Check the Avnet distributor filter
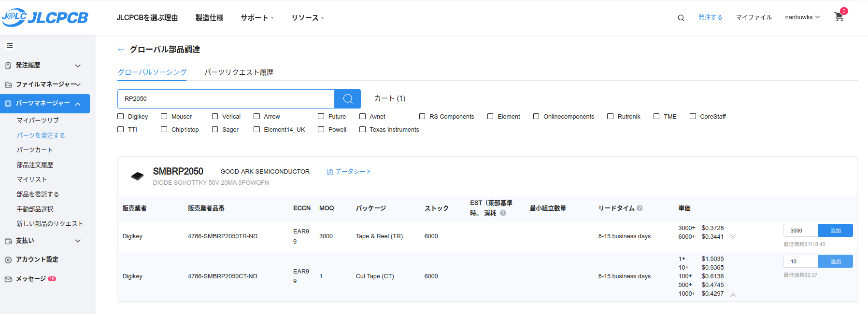Screen dimensions: 868x314 pyautogui.click(x=363, y=116)
